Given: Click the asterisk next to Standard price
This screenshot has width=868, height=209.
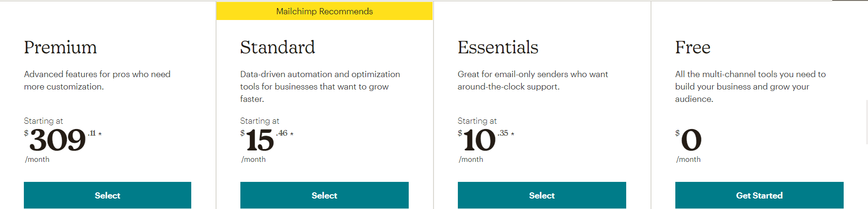Looking at the screenshot, I should [x=292, y=134].
